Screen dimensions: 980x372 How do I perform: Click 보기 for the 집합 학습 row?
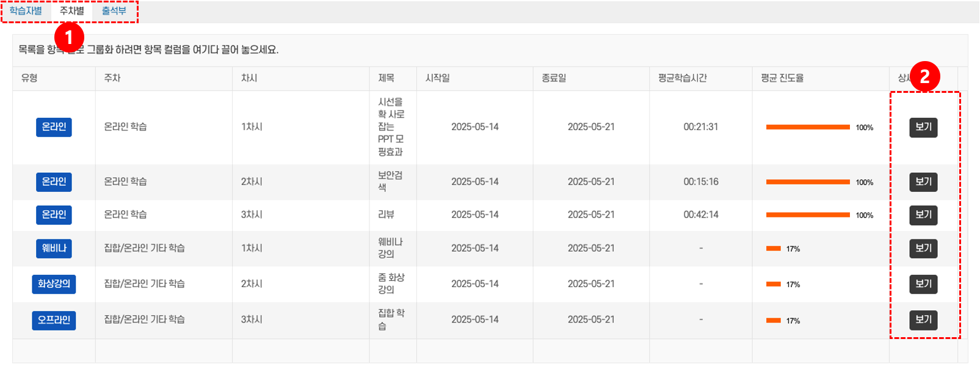tap(923, 319)
